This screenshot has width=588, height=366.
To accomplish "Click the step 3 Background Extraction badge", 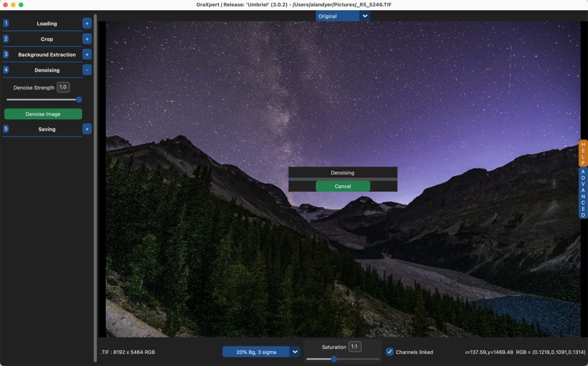I will tap(6, 54).
